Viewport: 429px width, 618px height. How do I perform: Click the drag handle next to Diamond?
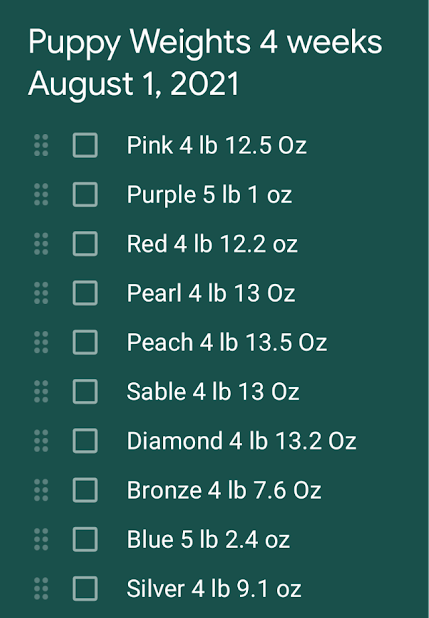41,441
